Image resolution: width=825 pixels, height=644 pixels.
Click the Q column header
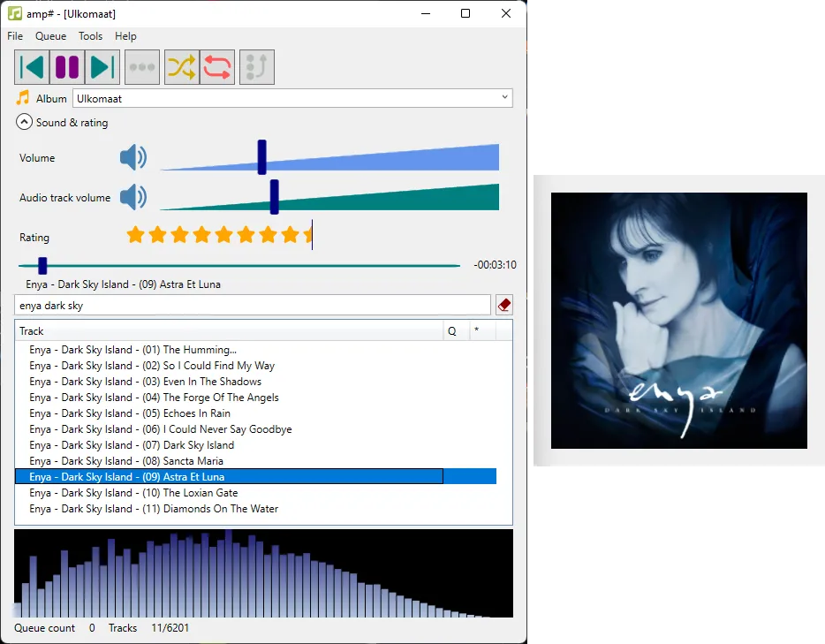pos(453,330)
